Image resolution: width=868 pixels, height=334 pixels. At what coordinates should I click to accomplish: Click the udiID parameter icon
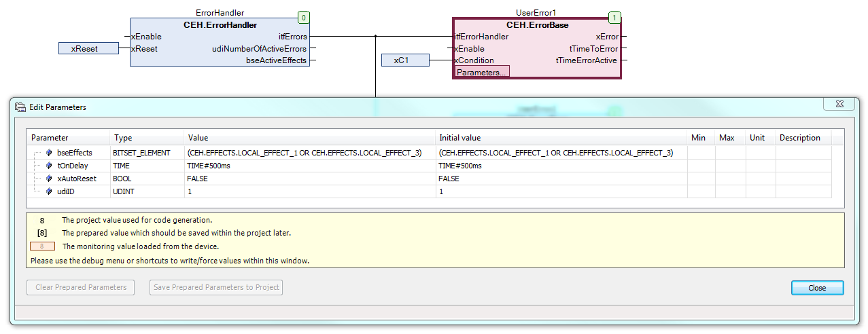(x=49, y=191)
